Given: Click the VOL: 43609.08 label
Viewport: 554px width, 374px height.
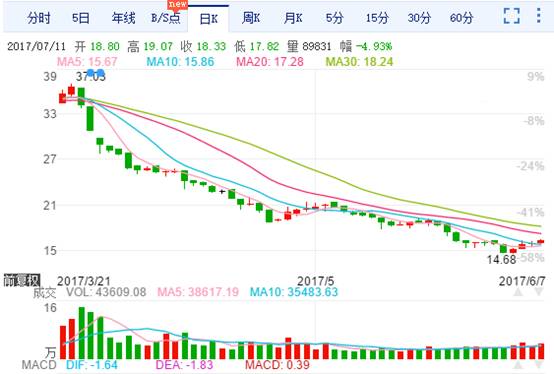Looking at the screenshot, I should point(106,292).
